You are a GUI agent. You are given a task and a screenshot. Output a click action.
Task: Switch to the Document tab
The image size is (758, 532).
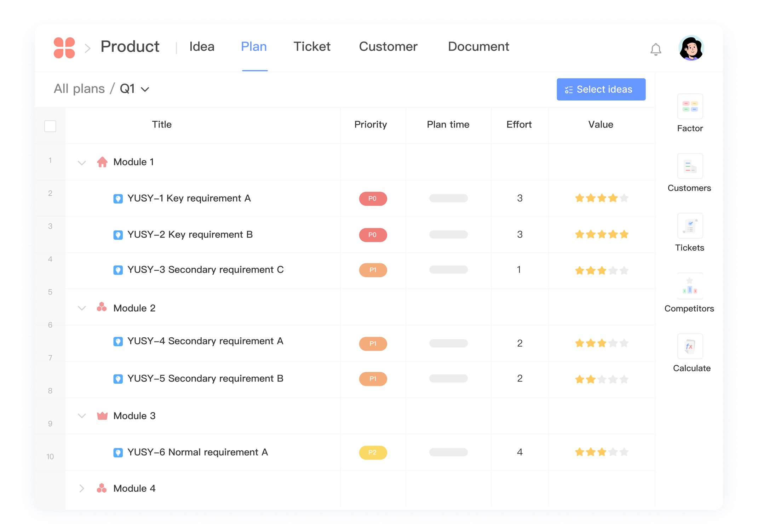point(478,46)
